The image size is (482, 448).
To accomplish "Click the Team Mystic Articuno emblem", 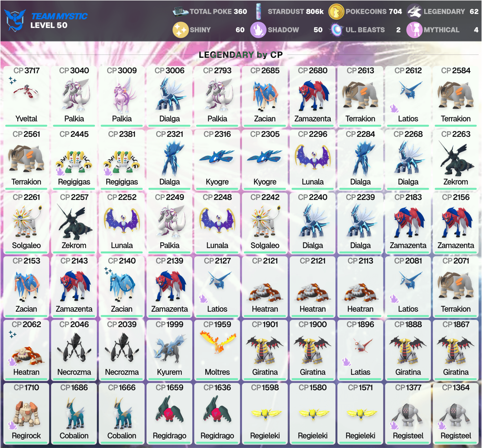I will tap(15, 20).
